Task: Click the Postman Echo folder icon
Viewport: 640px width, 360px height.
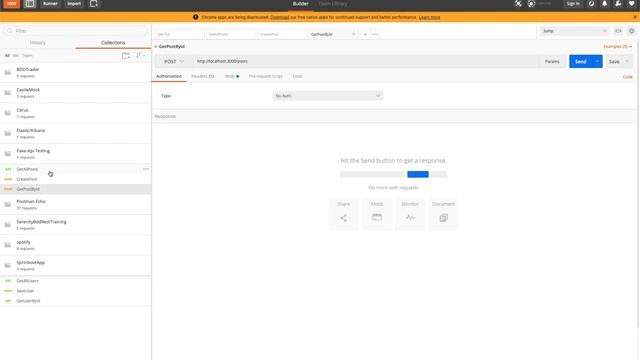Action: [8, 204]
